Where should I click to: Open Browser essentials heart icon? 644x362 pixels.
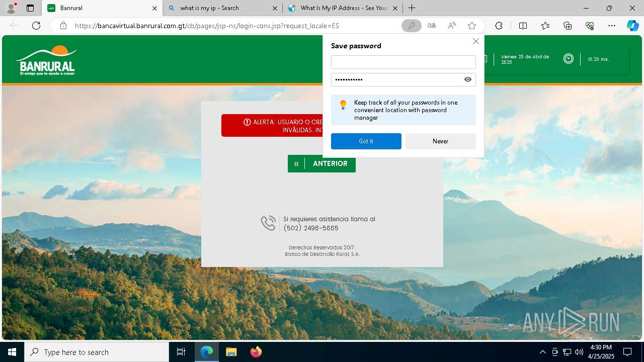(x=590, y=26)
